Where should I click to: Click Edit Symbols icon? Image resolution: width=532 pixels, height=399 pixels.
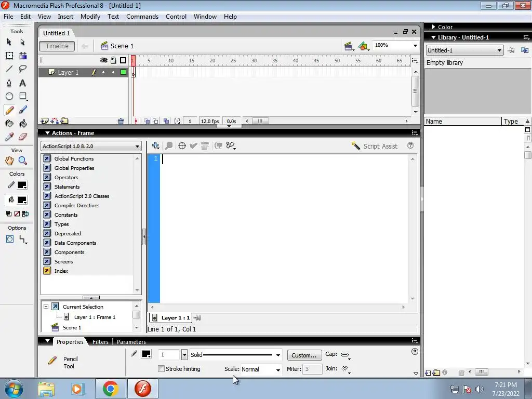pos(363,46)
